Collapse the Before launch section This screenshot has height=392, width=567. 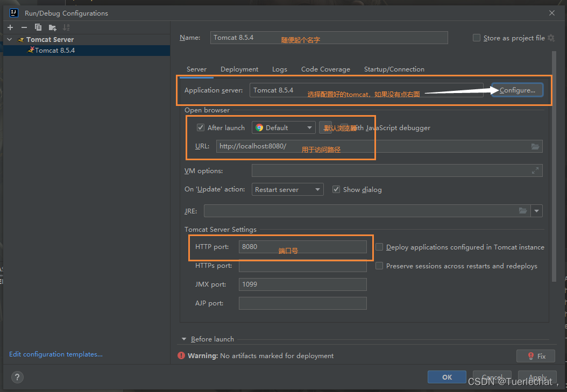tap(183, 339)
